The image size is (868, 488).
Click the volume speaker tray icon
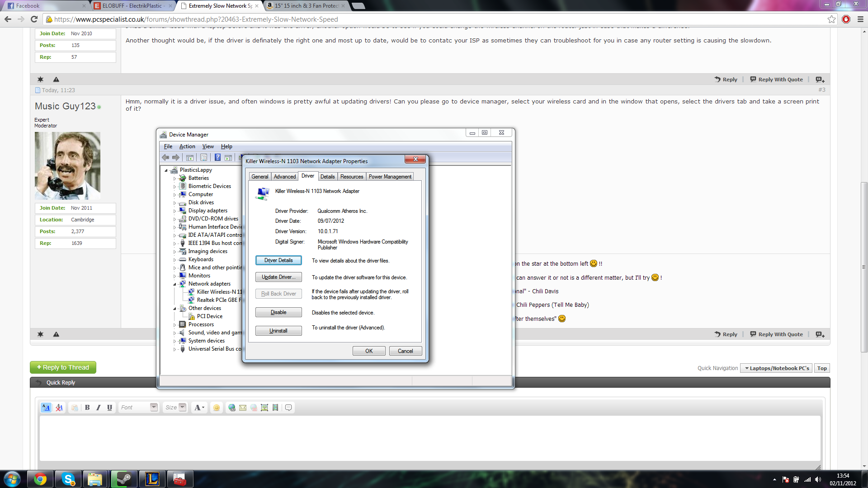pos(818,479)
